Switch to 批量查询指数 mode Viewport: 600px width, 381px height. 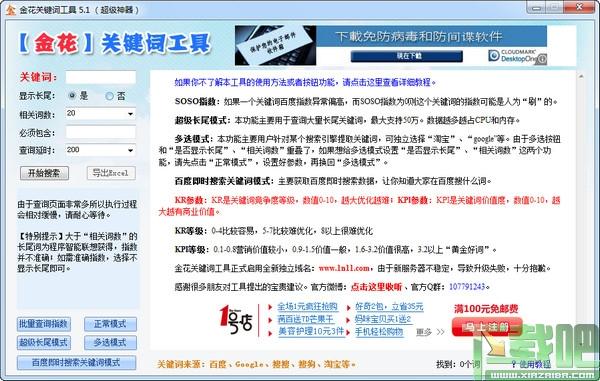pos(44,324)
